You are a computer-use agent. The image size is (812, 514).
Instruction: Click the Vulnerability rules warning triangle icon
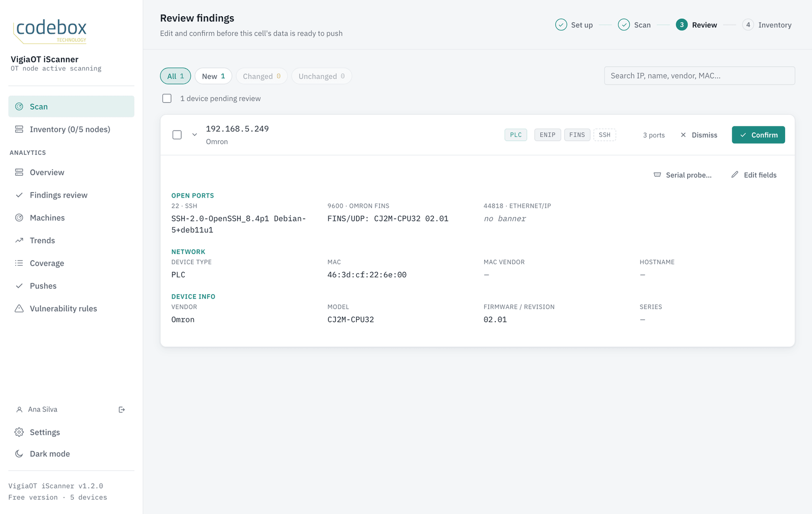click(19, 308)
